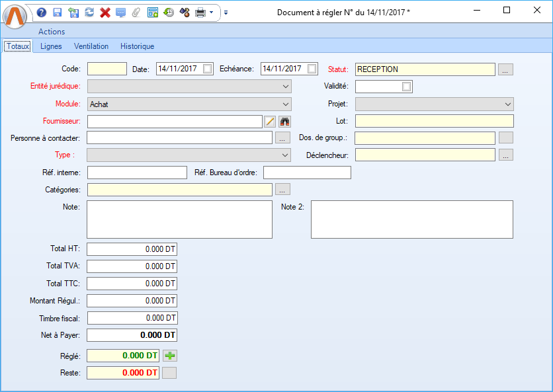Click the ellipsis button next to Statut

[505, 69]
